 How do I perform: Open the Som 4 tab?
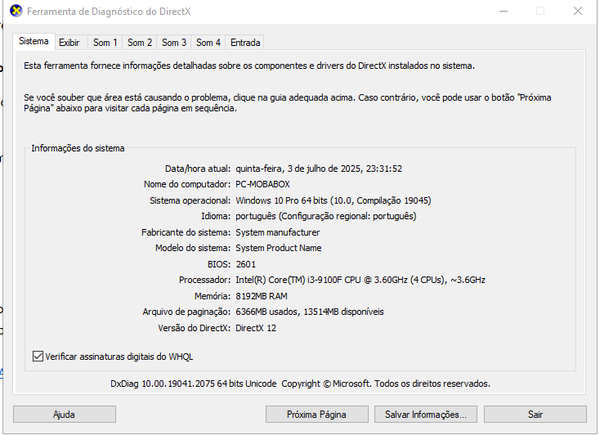point(208,42)
